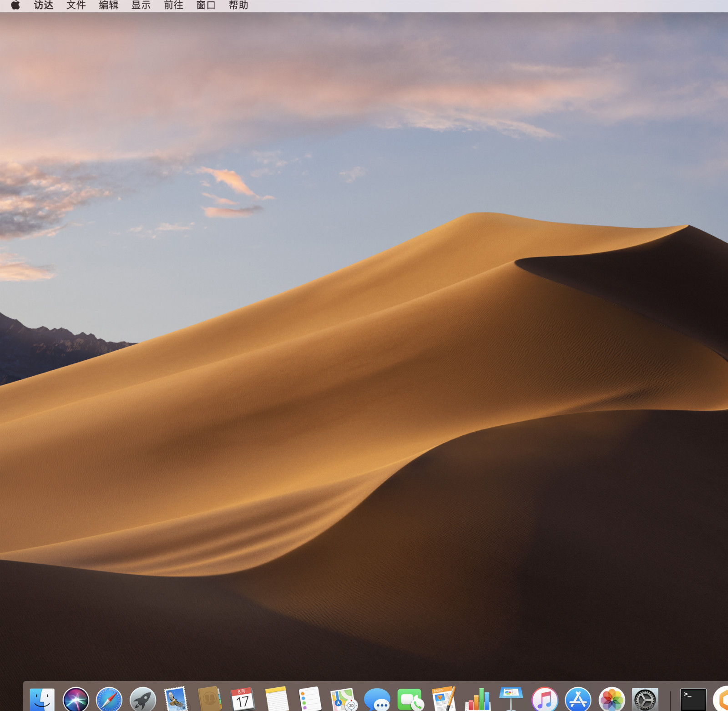Open the 前往 menu
This screenshot has width=728, height=711.
(173, 5)
